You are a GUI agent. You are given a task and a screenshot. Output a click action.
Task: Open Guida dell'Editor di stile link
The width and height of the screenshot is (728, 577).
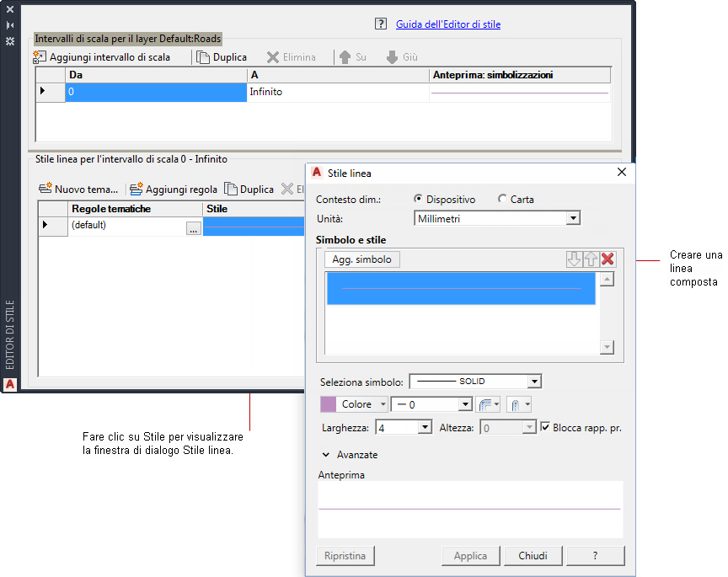pos(448,24)
